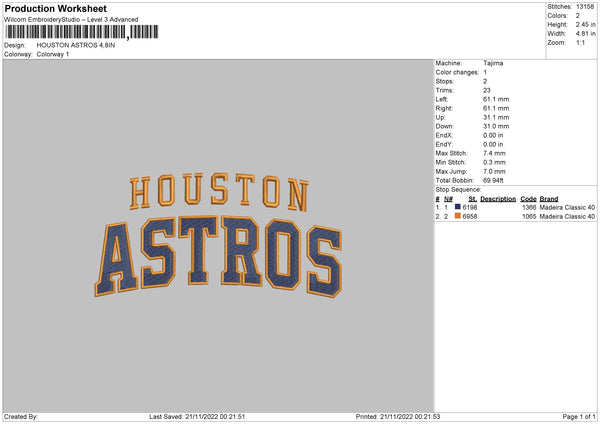Click the 'Description' column header
Image resolution: width=600 pixels, height=424 pixels.
coord(498,199)
